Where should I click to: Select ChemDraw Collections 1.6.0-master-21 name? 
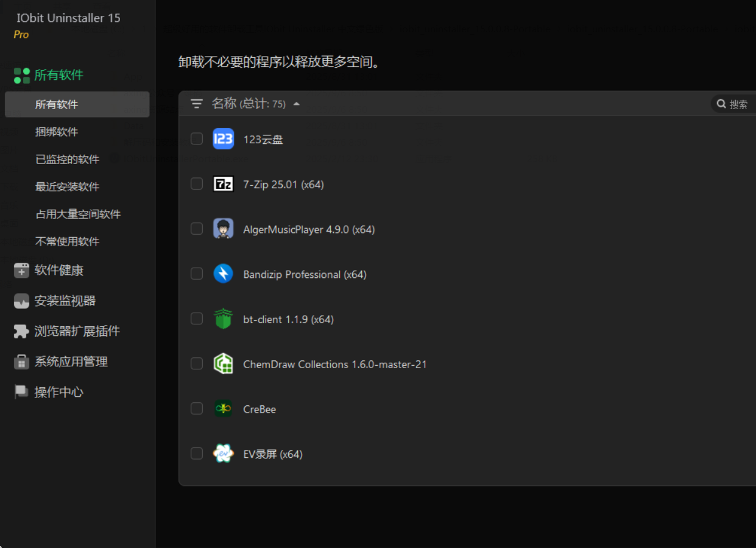[x=335, y=364]
